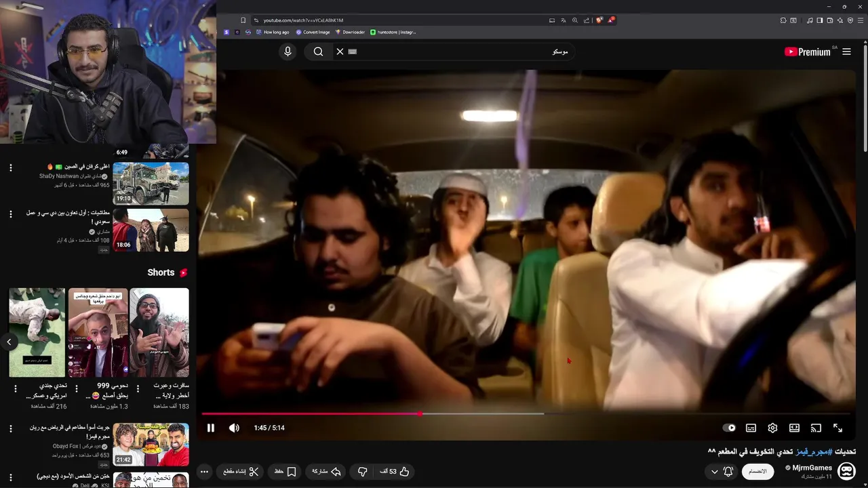Open the huntostore Instagram bookmark
Screen dimensions: 868x488
393,32
